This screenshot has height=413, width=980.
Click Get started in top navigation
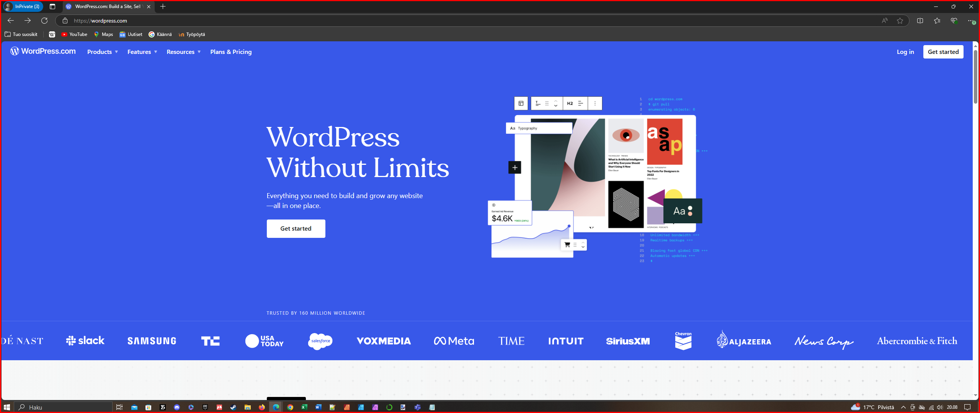coord(943,52)
